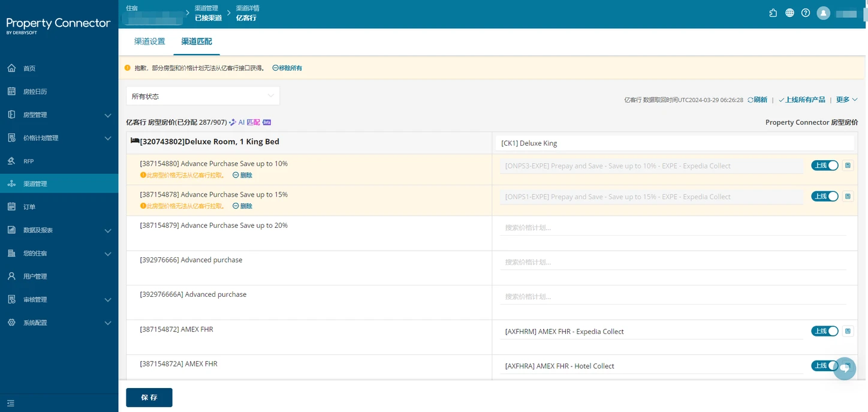Click the 已接渠道 breadcrumb

click(x=208, y=18)
